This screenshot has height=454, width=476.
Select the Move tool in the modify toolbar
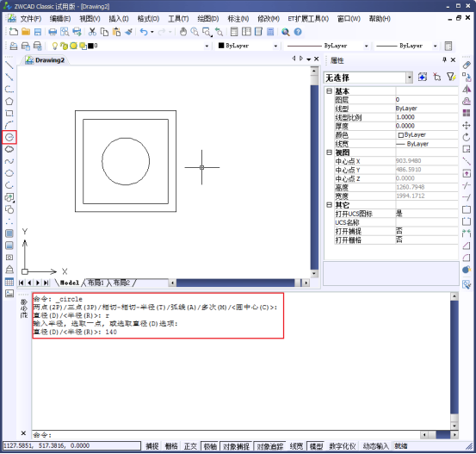click(467, 125)
